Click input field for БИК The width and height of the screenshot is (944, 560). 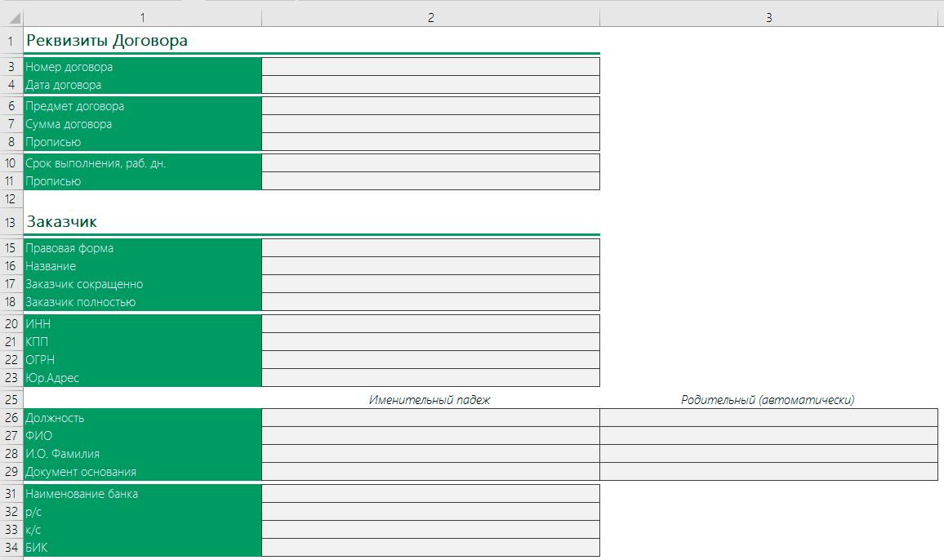431,548
